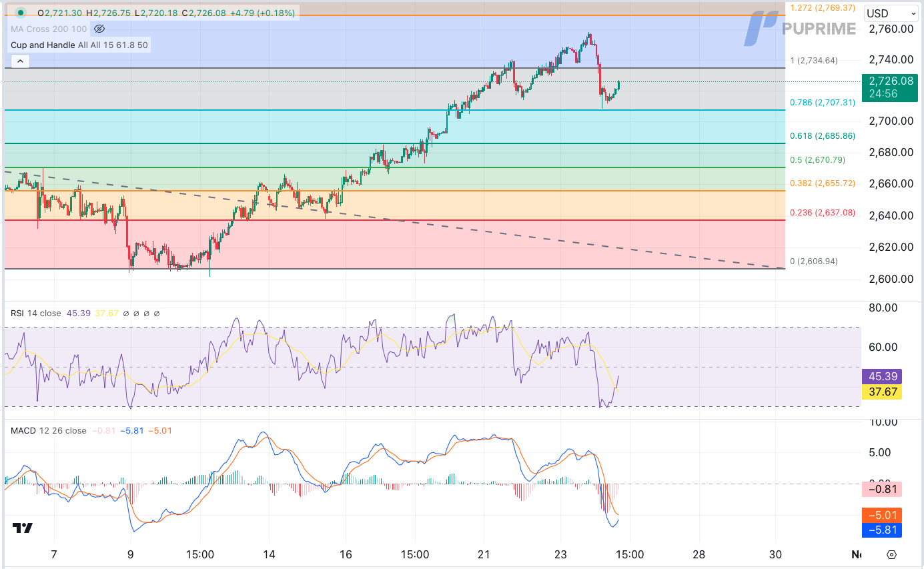
Task: Click the yellow 37.67 RSI axis label
Action: (882, 392)
